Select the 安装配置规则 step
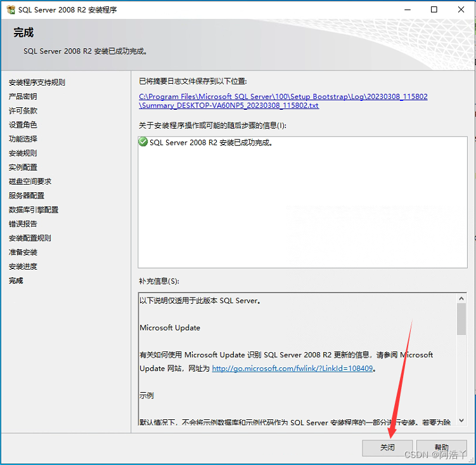The image size is (476, 465). [x=30, y=238]
